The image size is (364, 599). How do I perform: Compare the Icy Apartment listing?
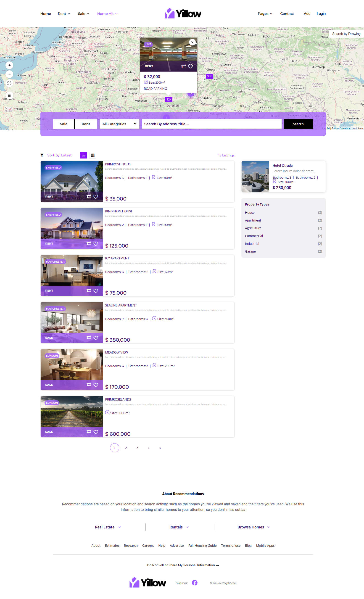(x=89, y=290)
